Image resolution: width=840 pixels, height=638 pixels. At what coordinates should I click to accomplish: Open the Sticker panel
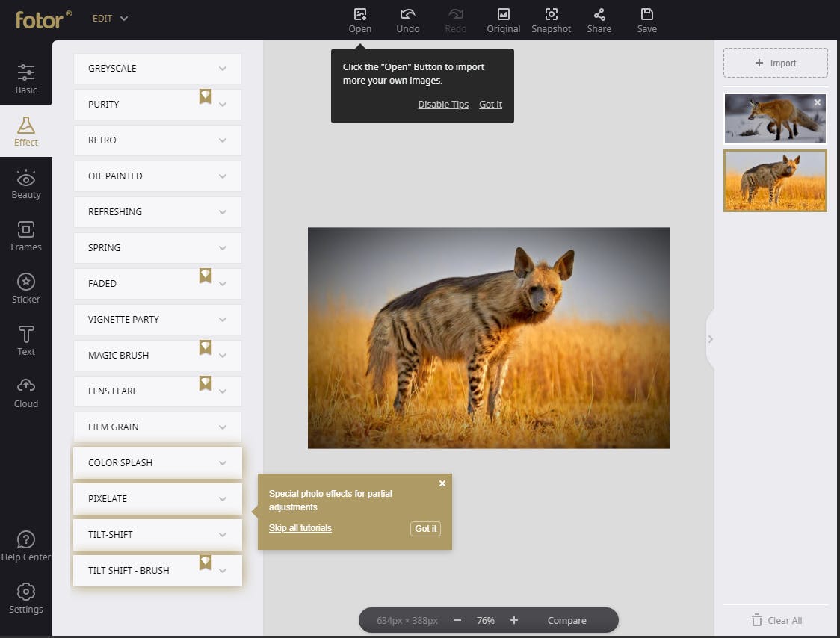coord(26,288)
